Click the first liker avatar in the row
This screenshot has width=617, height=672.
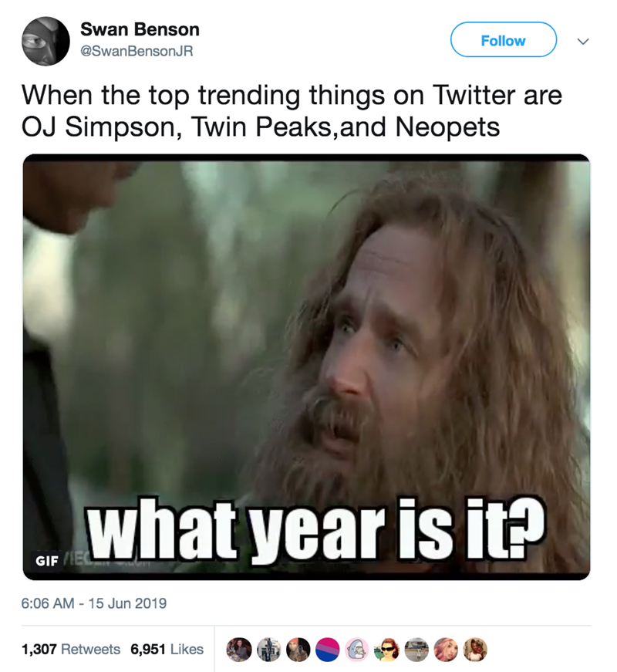(x=240, y=649)
